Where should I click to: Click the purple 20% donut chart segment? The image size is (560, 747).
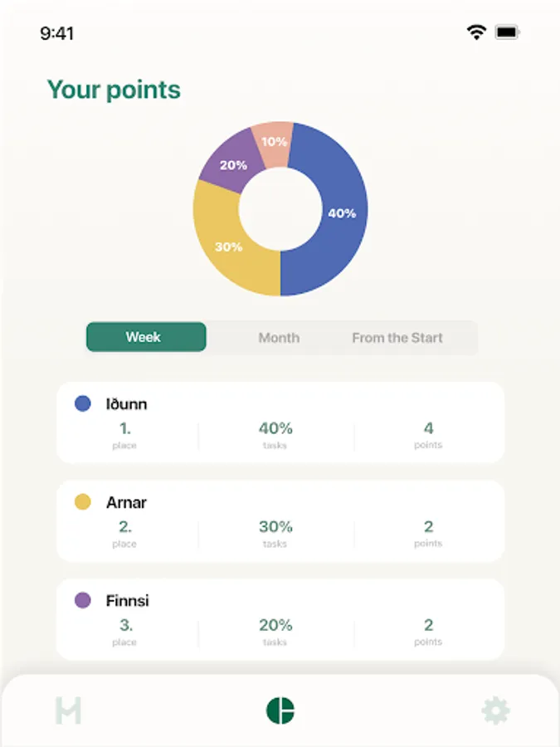[x=233, y=162]
